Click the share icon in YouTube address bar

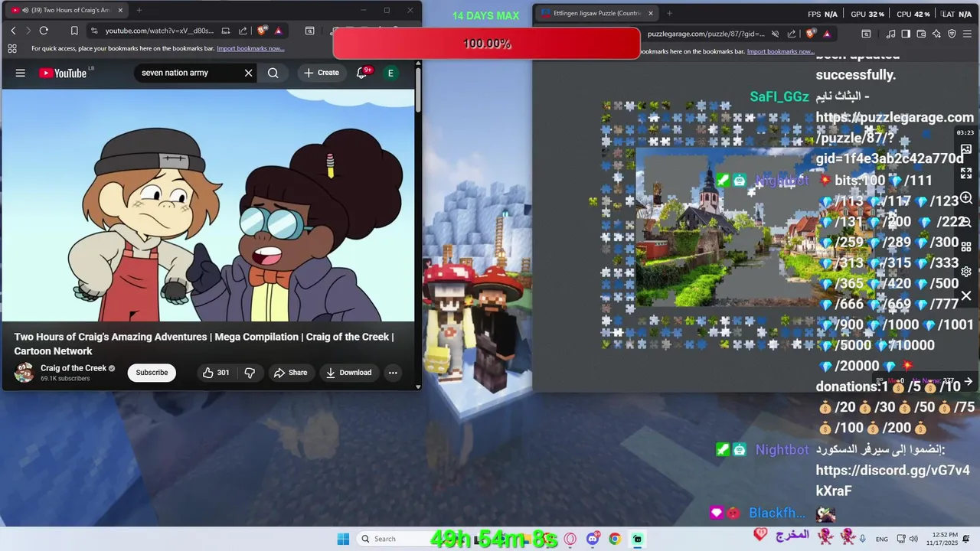(x=243, y=31)
